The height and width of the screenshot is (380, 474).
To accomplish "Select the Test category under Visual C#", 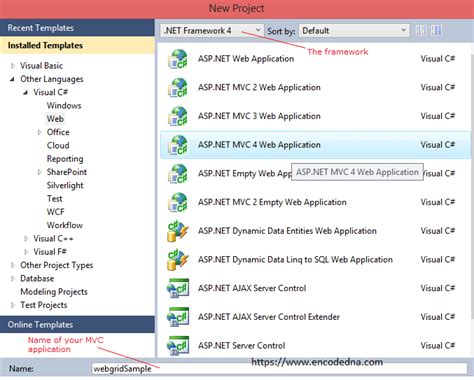I will (x=54, y=199).
